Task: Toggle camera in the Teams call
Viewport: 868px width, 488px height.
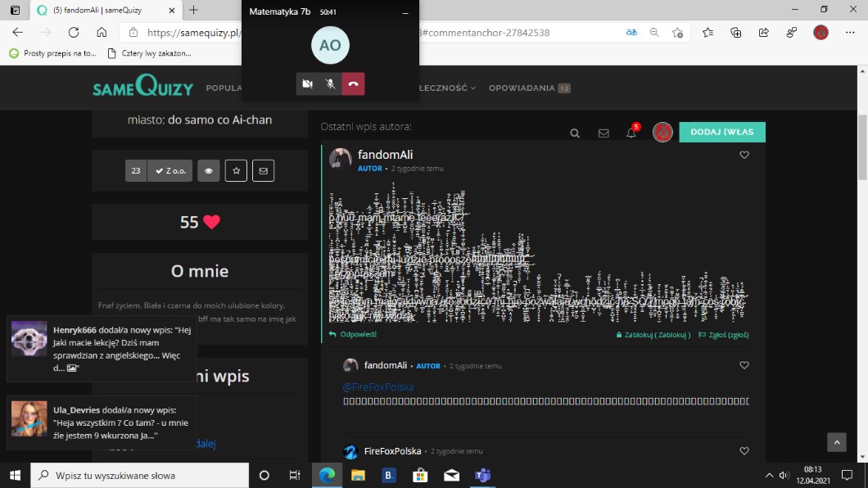Action: coord(308,84)
